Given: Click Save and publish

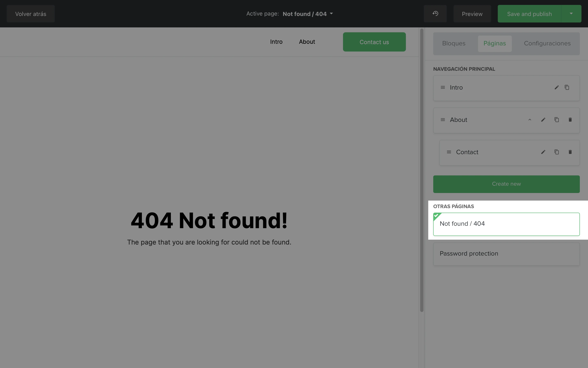Looking at the screenshot, I should pyautogui.click(x=529, y=14).
